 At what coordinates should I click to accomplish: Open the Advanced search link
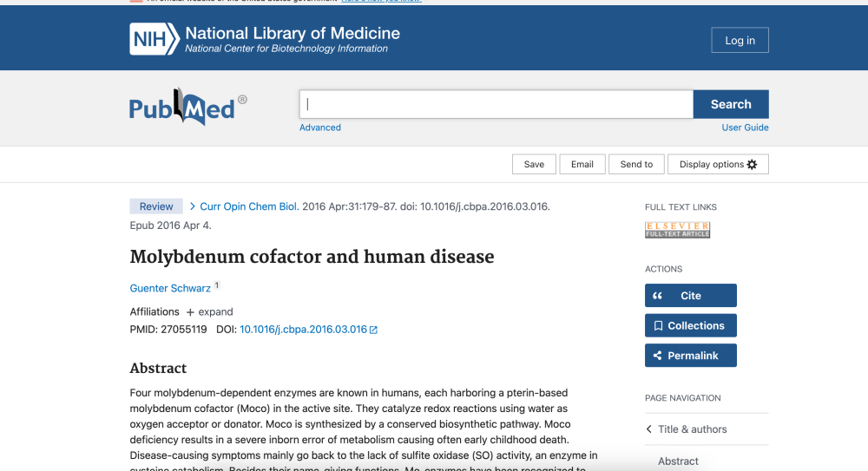point(320,128)
